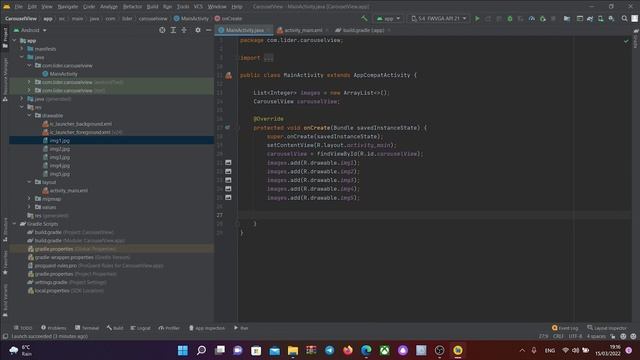Click the Collapse All icon in Project panel
The height and width of the screenshot is (360, 640).
point(184,30)
